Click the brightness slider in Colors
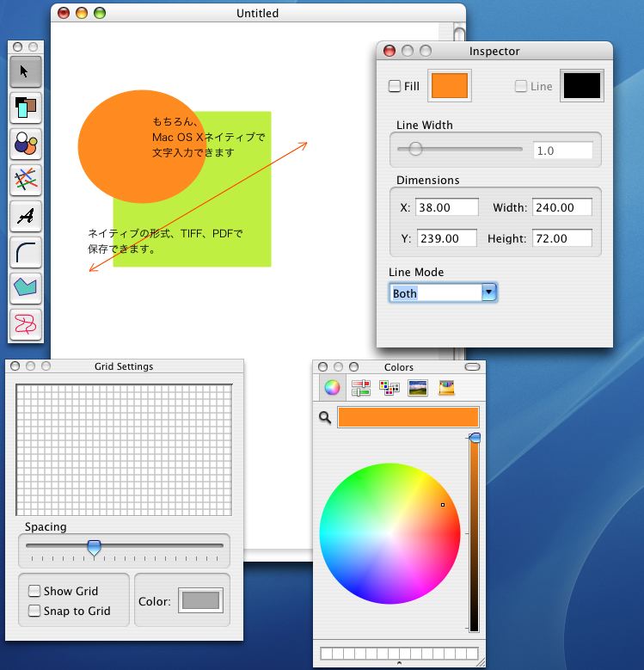Viewport: 644px width, 670px height. (x=474, y=534)
